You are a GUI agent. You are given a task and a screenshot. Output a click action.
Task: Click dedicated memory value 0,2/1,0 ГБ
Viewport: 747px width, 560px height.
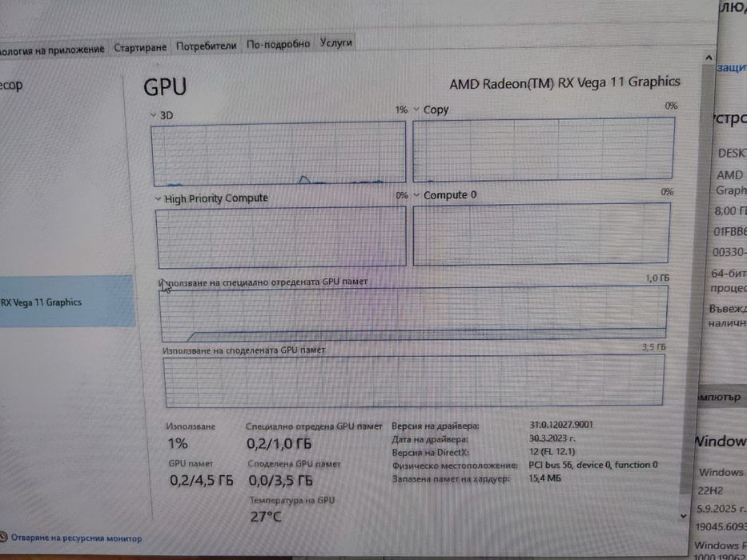pos(279,444)
